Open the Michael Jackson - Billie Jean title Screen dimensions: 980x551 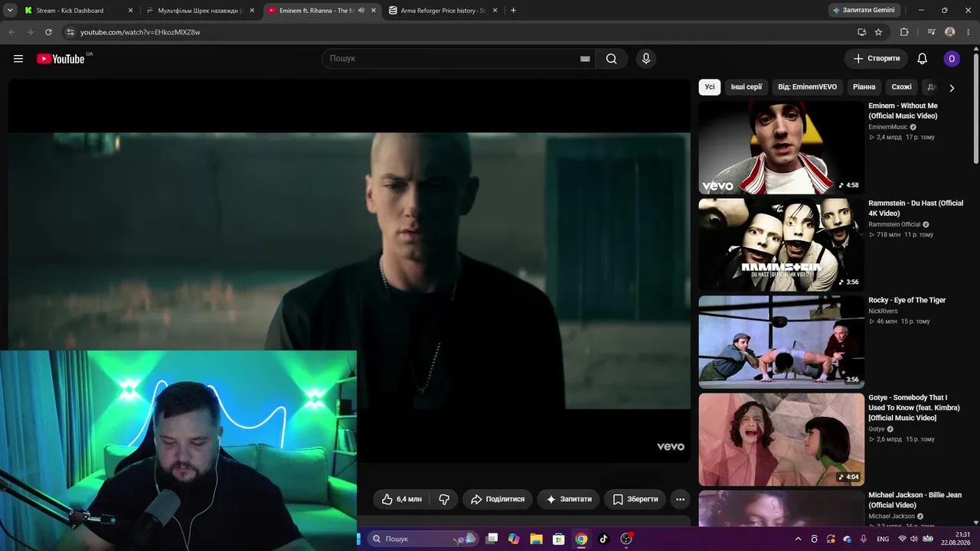[915, 500]
